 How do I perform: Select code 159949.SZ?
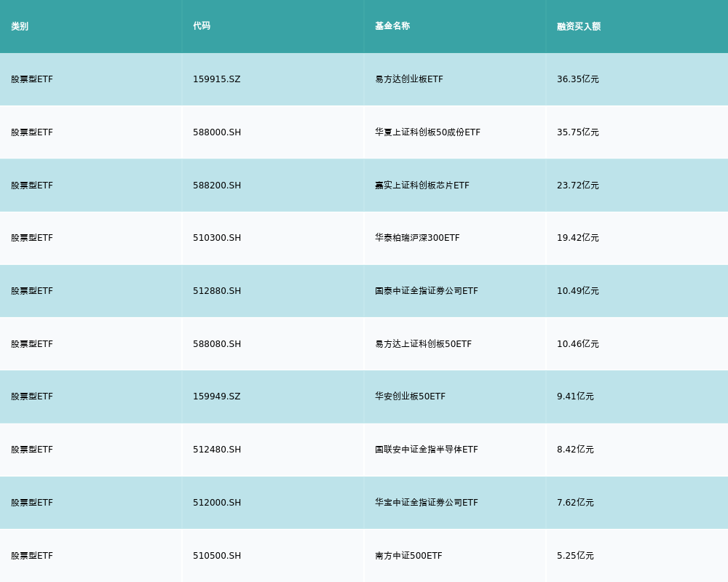point(217,396)
